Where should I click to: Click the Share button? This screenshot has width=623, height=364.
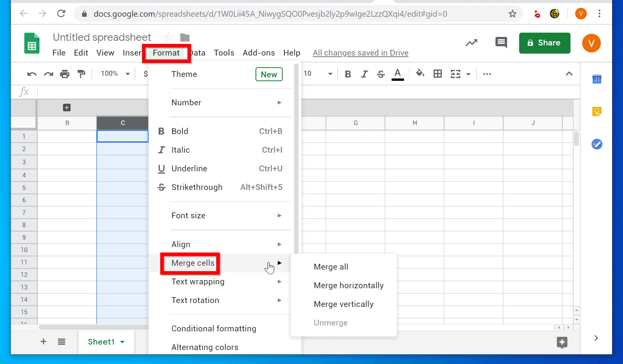[544, 43]
